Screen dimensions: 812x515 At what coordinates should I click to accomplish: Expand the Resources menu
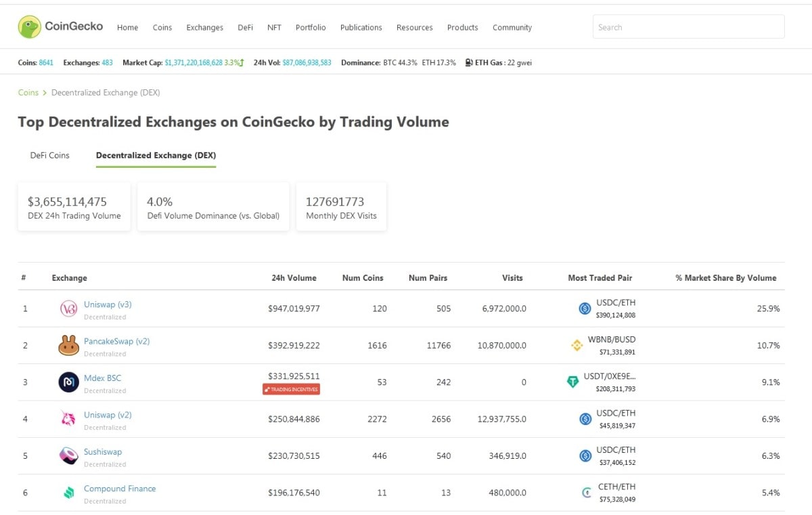pyautogui.click(x=414, y=28)
